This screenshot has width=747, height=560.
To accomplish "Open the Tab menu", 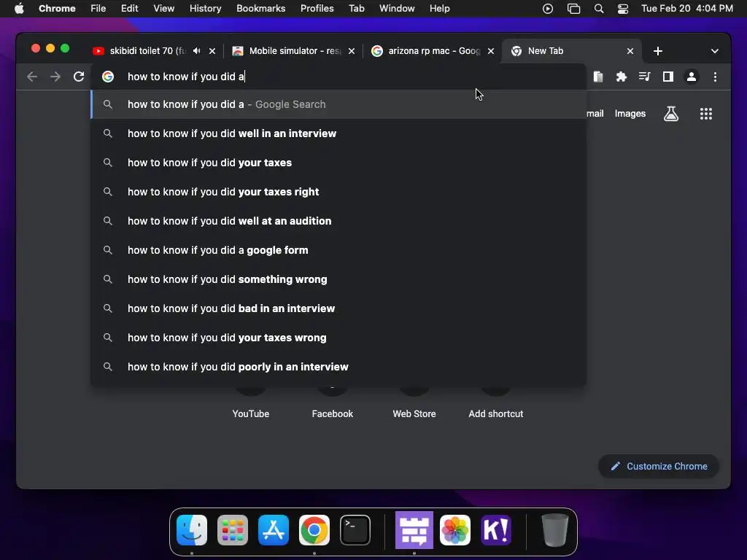I will [x=356, y=9].
